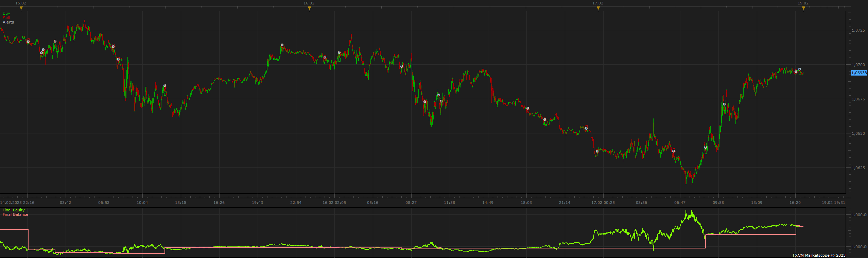Click the 09:58 time axis label
868x258 pixels.
tap(718, 203)
